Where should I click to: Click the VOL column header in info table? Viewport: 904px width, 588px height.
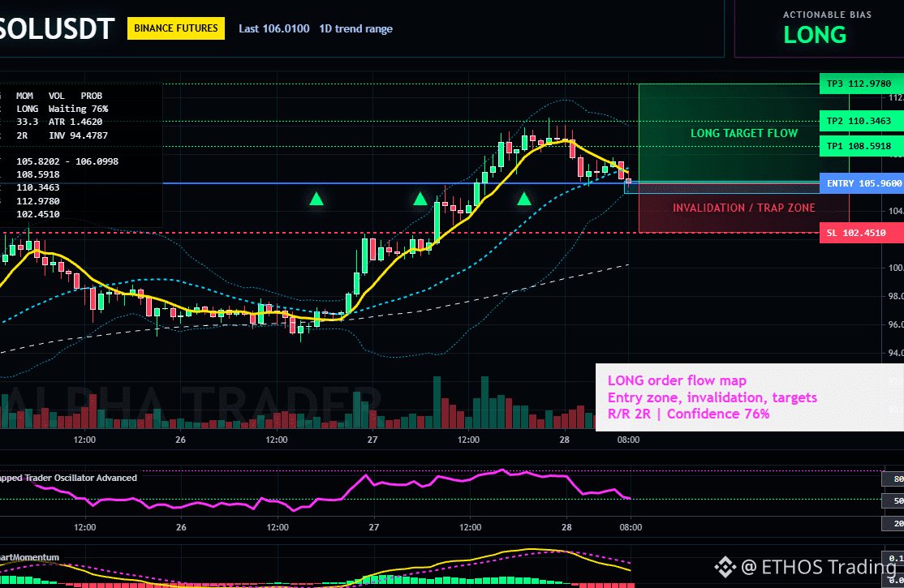point(57,96)
